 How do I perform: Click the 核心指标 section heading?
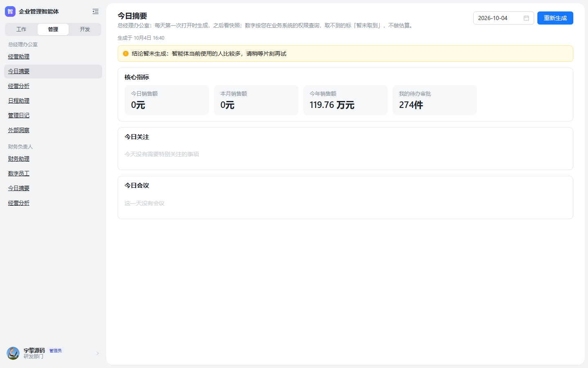(x=137, y=77)
